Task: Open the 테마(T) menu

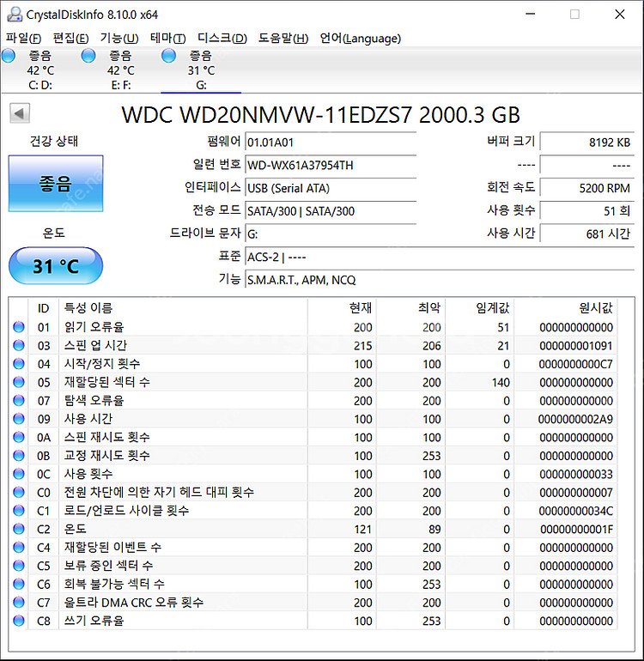Action: pyautogui.click(x=167, y=38)
